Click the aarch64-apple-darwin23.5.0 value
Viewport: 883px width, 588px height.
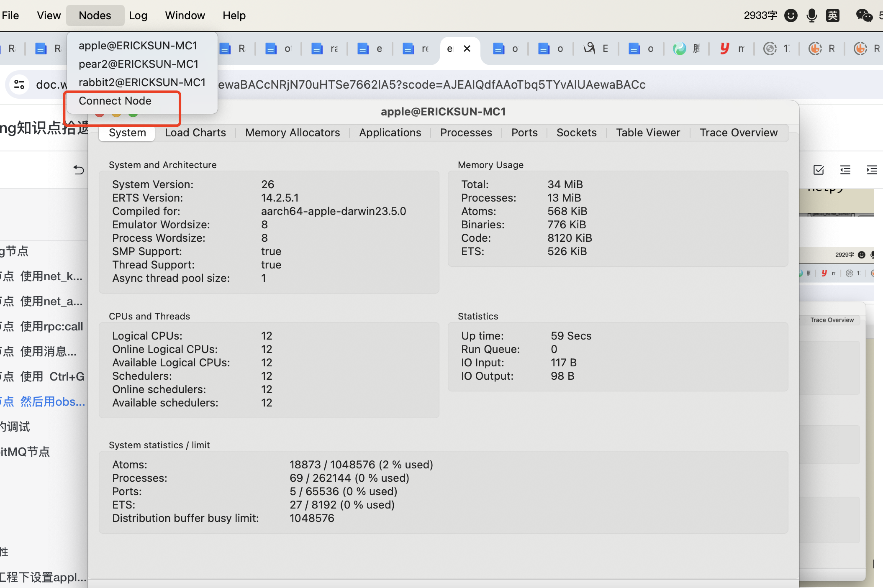tap(334, 211)
